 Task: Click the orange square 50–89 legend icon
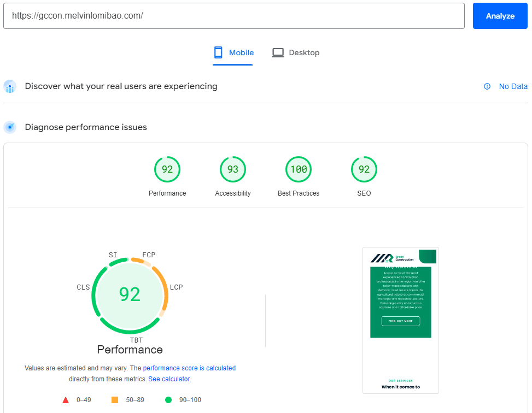[x=115, y=400]
